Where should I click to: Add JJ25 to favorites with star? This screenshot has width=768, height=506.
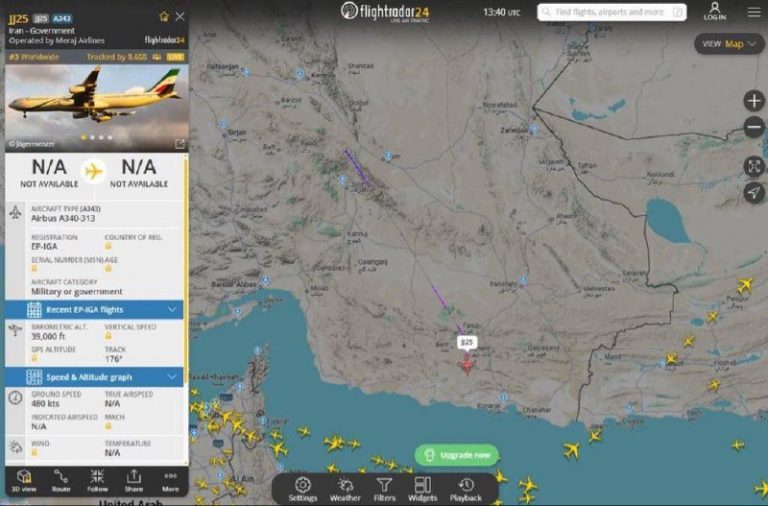pos(164,17)
